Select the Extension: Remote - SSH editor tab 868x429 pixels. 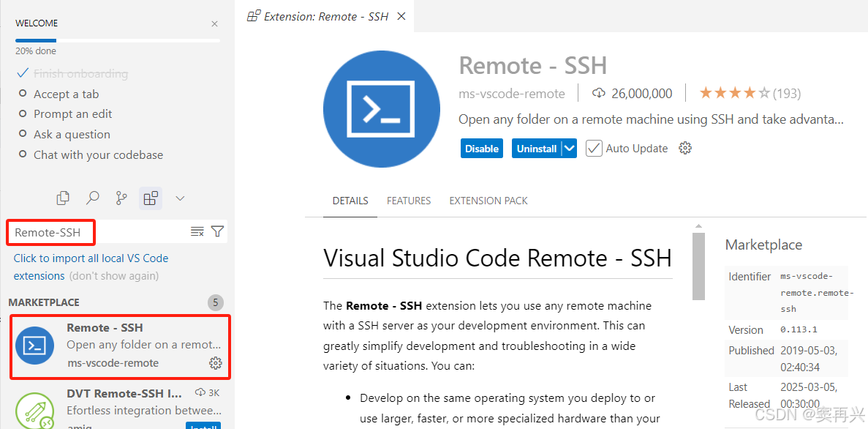(325, 16)
